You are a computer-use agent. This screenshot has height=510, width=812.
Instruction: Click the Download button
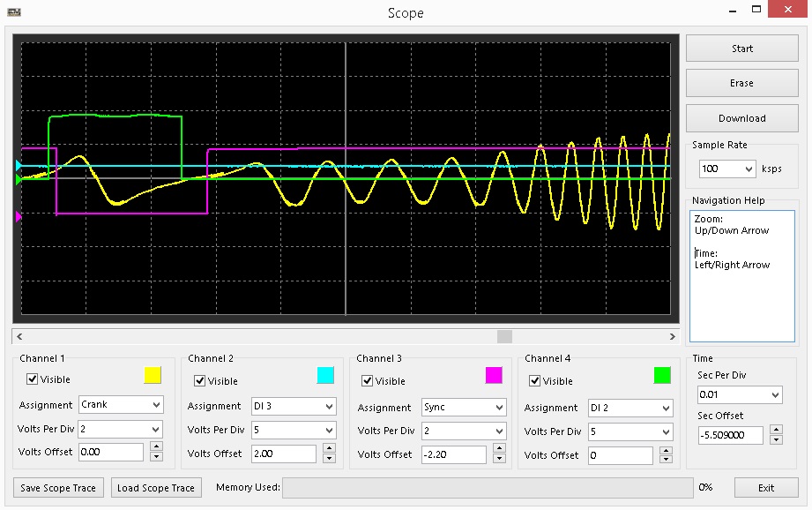pyautogui.click(x=741, y=118)
